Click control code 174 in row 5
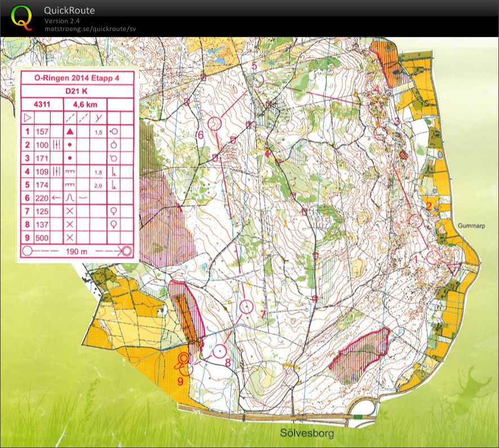The image size is (499, 448). point(42,185)
